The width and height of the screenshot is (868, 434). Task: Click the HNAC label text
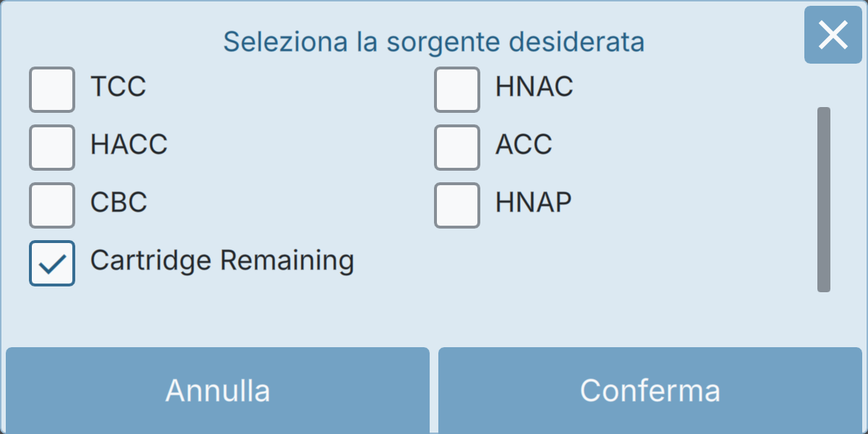[535, 87]
